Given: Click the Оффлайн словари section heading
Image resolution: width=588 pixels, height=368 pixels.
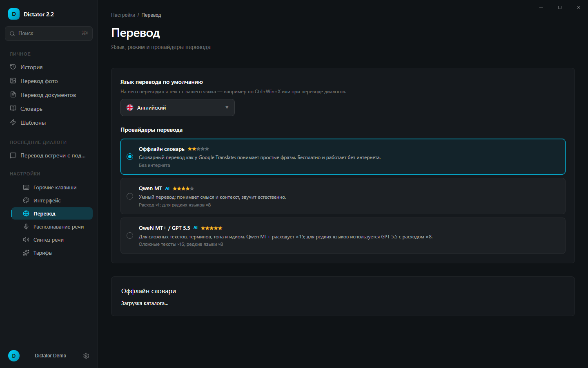Looking at the screenshot, I should [x=149, y=291].
